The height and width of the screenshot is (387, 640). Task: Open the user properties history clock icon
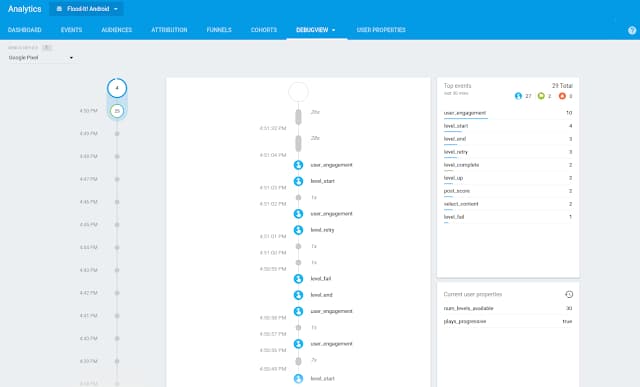(569, 294)
